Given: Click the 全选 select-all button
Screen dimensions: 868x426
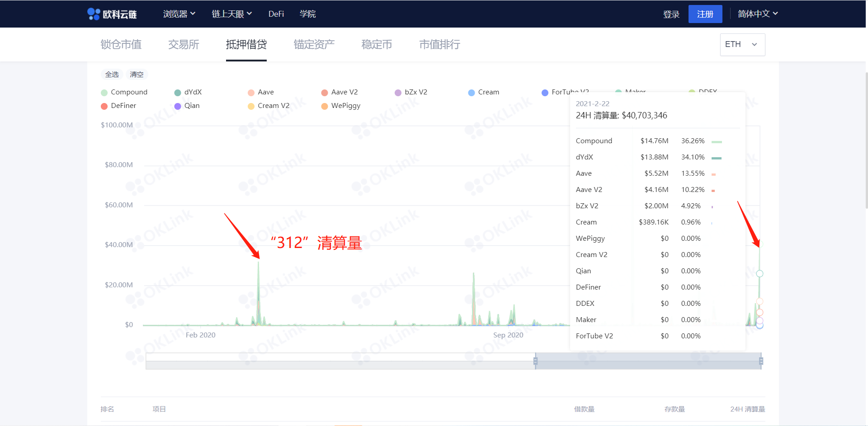Looking at the screenshot, I should click(x=112, y=74).
